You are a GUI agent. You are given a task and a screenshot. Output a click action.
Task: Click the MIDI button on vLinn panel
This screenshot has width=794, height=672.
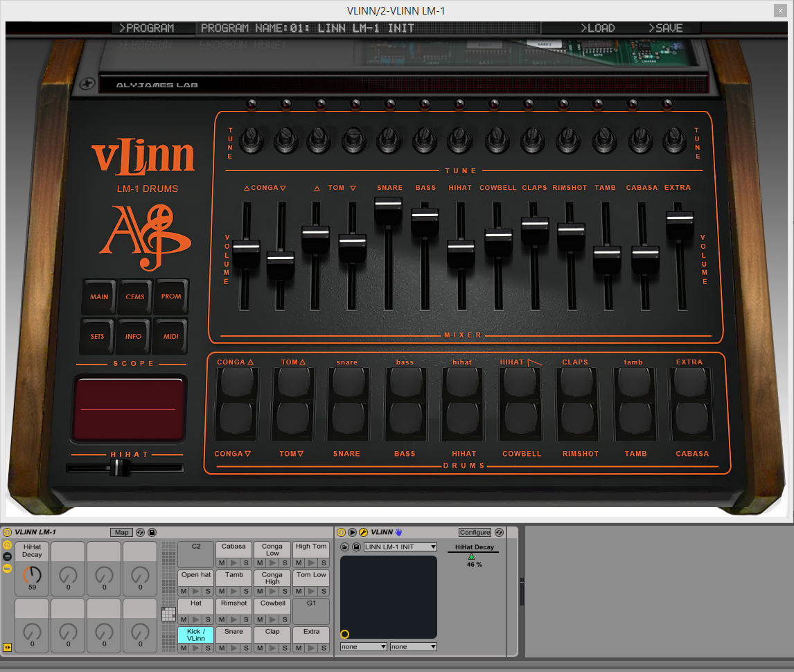click(x=170, y=337)
